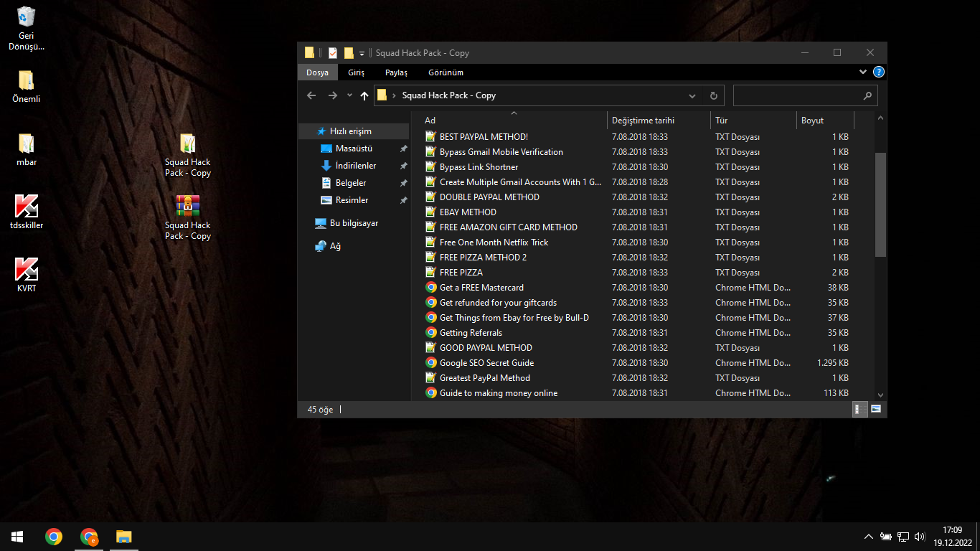Click the file list vertical scrollbar
Image resolution: width=980 pixels, height=551 pixels.
(881, 204)
